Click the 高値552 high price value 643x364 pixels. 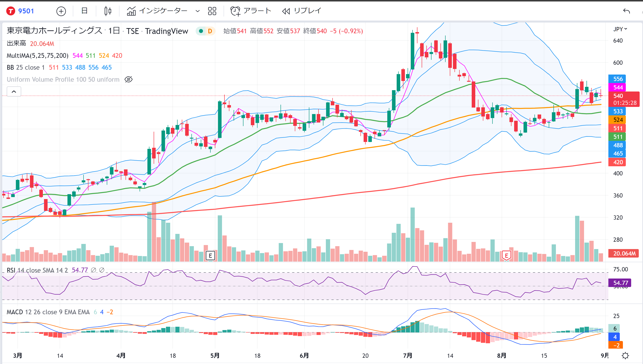tap(262, 31)
